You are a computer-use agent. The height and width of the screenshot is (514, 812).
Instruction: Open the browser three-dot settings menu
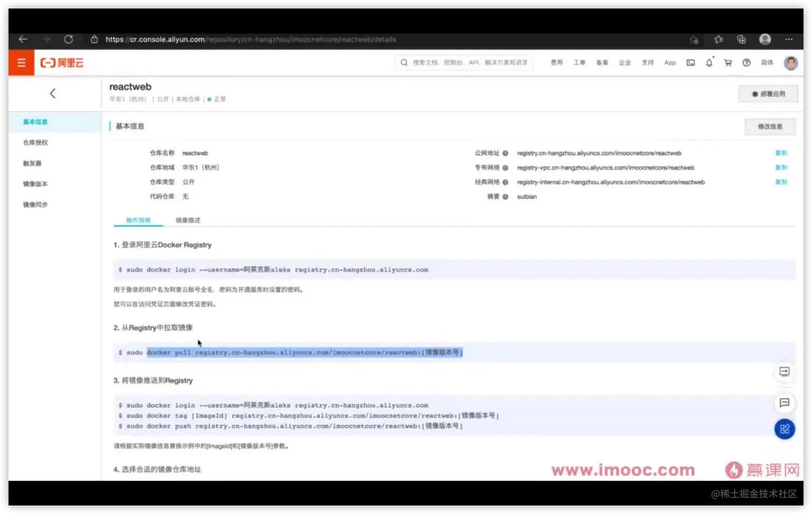(789, 39)
